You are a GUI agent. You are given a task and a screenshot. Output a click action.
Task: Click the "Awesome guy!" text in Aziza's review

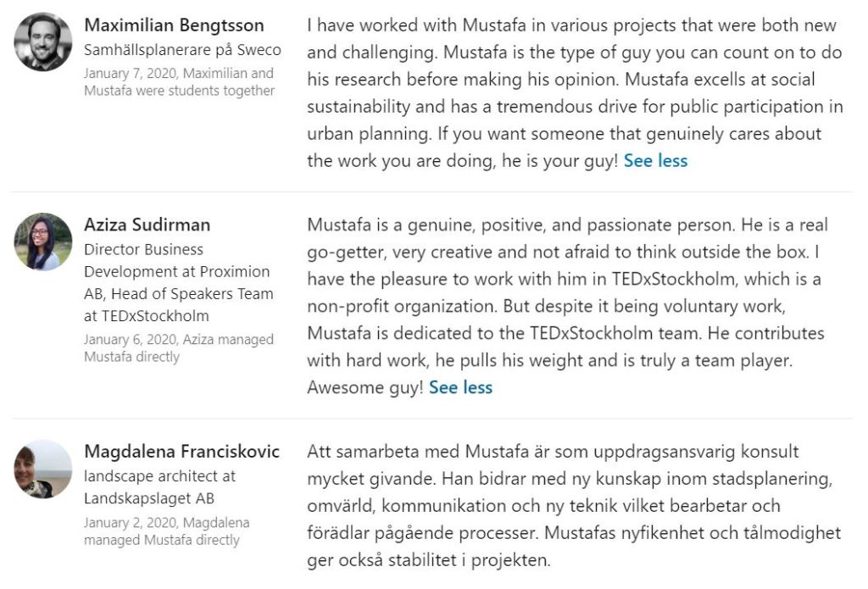(364, 387)
